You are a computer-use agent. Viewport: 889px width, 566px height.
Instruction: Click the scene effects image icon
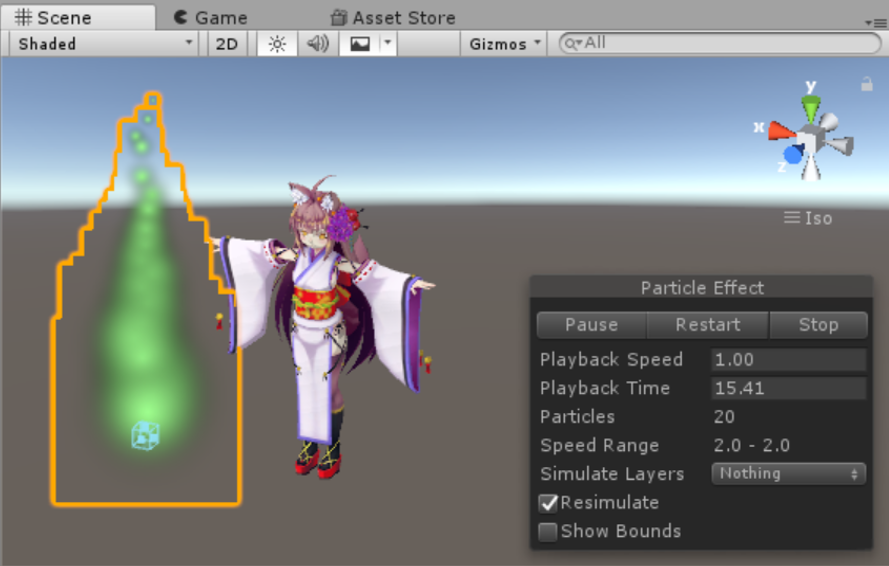(x=360, y=44)
